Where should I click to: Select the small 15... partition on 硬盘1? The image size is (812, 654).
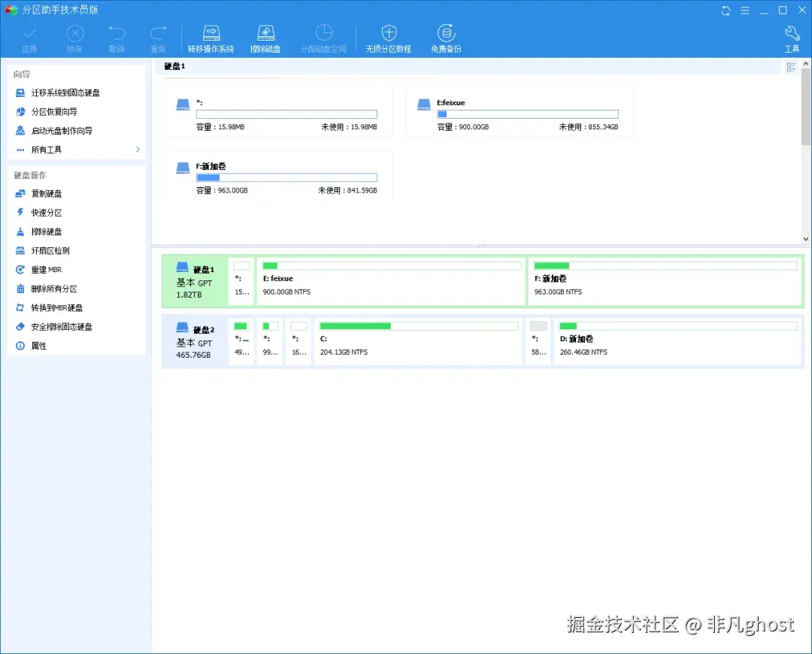pos(241,281)
